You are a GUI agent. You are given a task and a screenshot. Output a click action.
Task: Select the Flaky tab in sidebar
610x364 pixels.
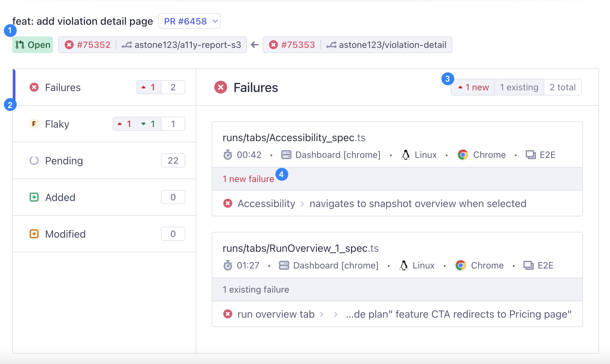(57, 124)
